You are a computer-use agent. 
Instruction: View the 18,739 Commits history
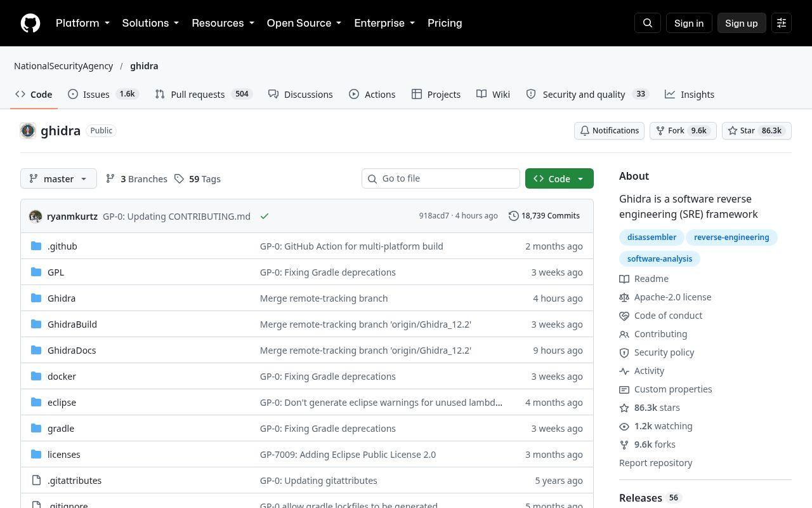[544, 216]
